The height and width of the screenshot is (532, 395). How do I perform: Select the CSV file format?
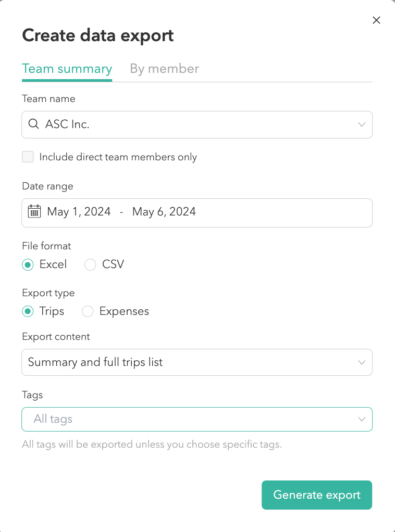[90, 264]
